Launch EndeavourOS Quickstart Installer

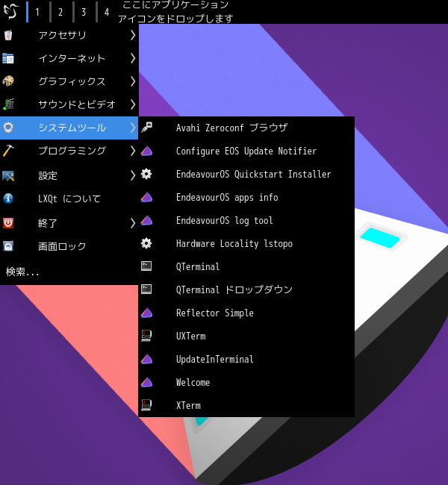(246, 174)
